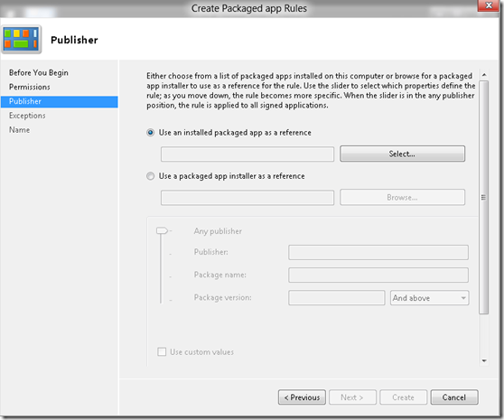Image resolution: width=504 pixels, height=420 pixels.
Task: Open the 'And above' version dropdown
Action: (x=429, y=298)
